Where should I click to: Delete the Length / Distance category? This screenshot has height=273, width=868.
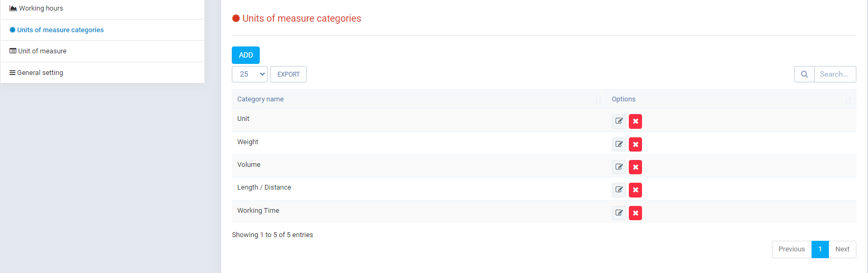tap(635, 190)
